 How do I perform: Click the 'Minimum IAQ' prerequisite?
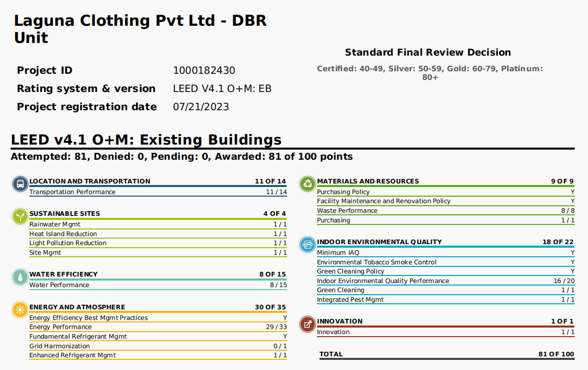coord(338,253)
